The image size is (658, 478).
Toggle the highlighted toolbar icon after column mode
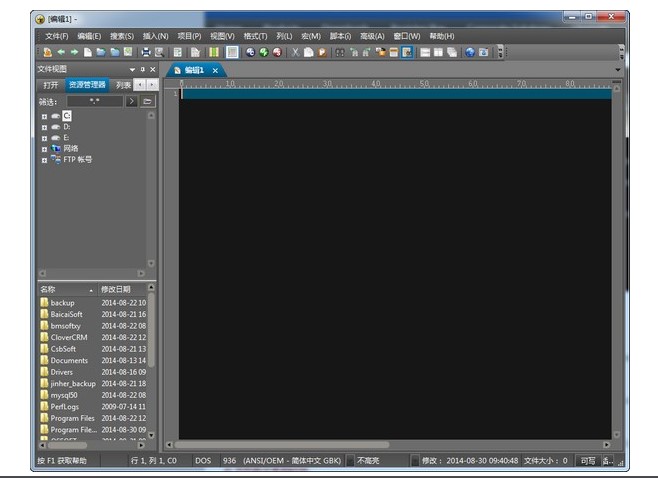(232, 52)
